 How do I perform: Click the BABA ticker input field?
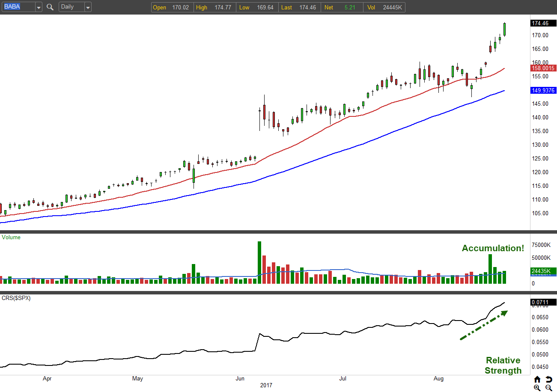[x=18, y=7]
